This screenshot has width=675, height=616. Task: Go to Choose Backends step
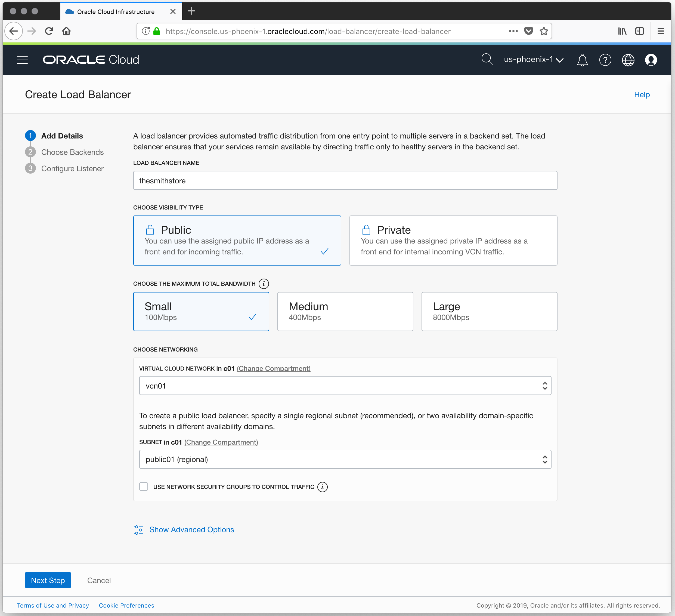72,152
